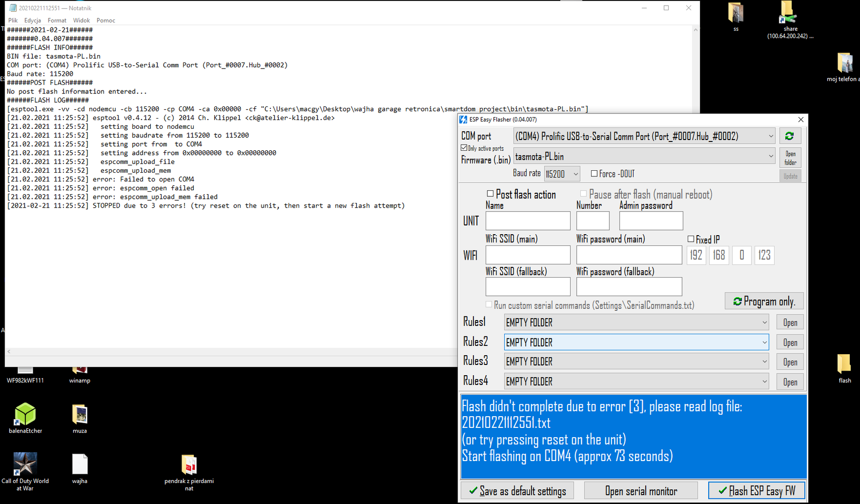Click the ESP Easy Flasher title icon

tap(463, 119)
